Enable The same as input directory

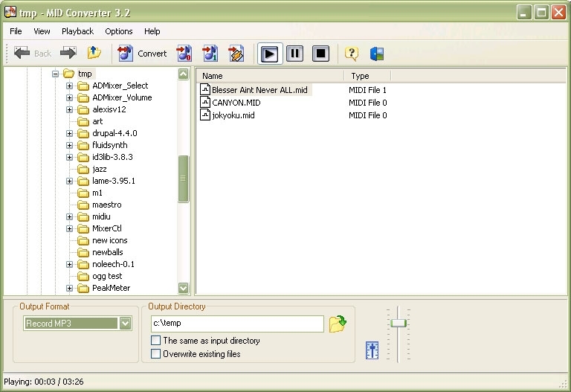(x=155, y=340)
